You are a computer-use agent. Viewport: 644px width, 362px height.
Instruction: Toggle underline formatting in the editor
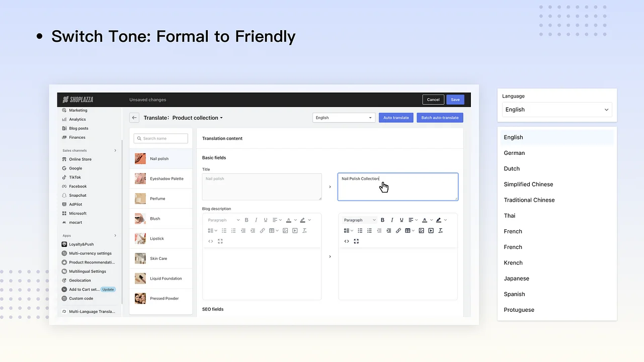401,220
